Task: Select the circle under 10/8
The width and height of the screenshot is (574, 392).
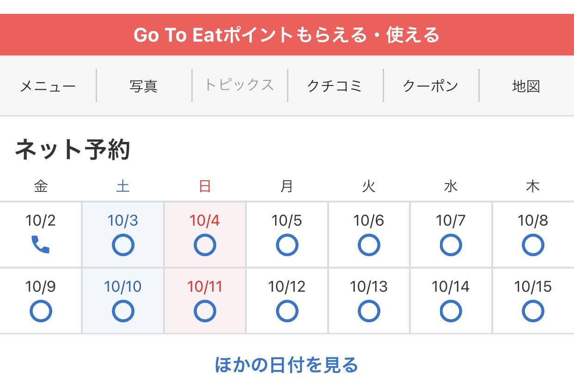Action: click(x=533, y=245)
